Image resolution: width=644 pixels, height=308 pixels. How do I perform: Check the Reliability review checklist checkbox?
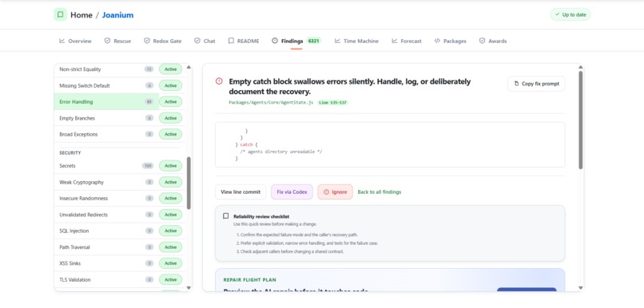click(x=225, y=216)
